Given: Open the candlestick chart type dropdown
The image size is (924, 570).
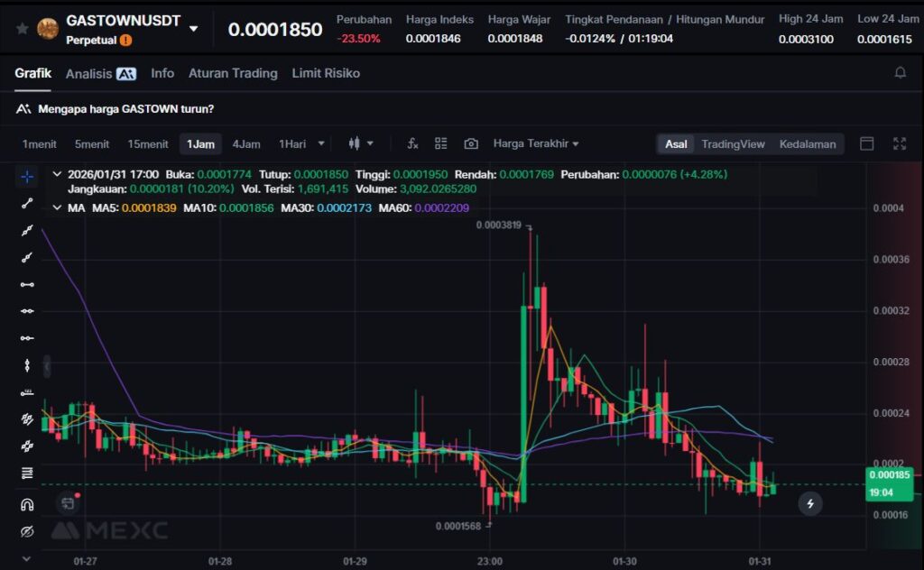Looking at the screenshot, I should coord(360,143).
